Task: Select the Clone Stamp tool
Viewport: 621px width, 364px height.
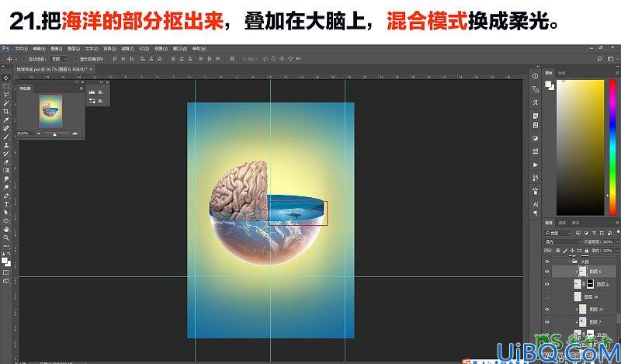Action: point(6,145)
